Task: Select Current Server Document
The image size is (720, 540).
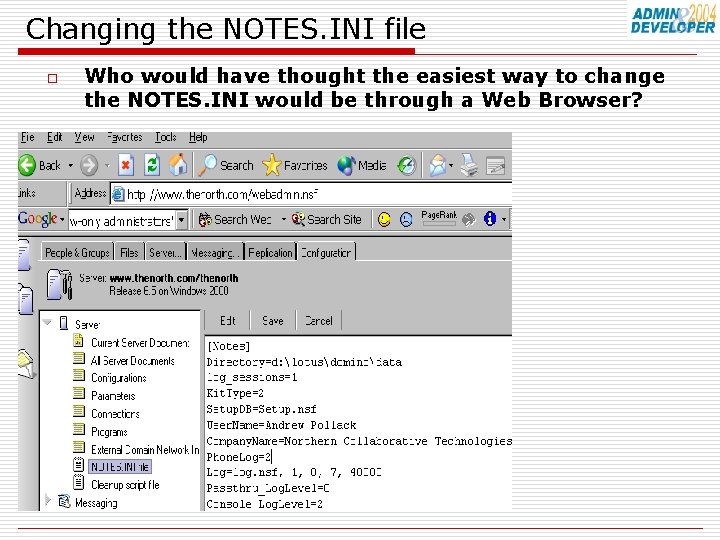Action: (140, 343)
